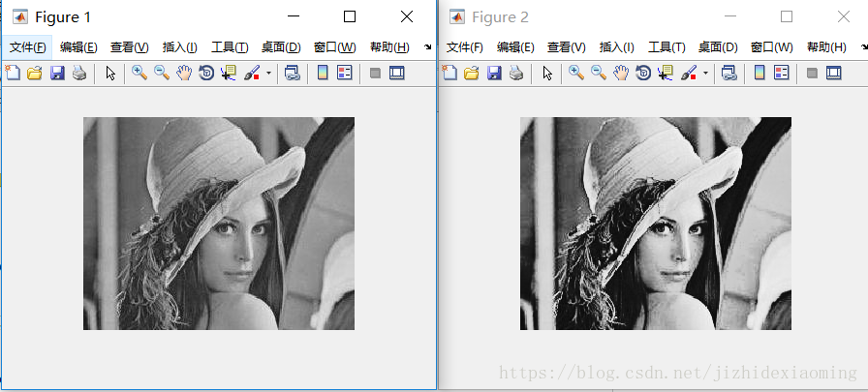Save figure icon in Figure 2
868x392 pixels.
[x=494, y=73]
